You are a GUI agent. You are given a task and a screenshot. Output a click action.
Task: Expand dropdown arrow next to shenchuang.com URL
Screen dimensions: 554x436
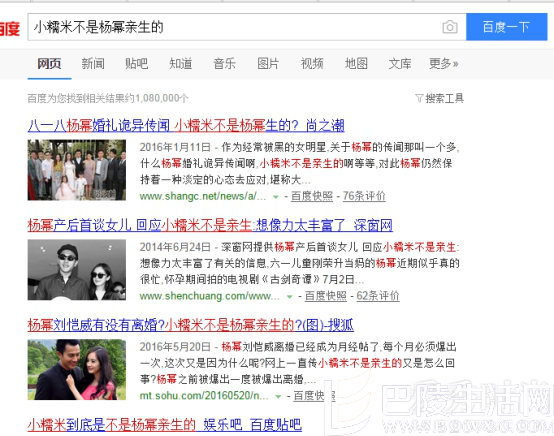tap(290, 297)
